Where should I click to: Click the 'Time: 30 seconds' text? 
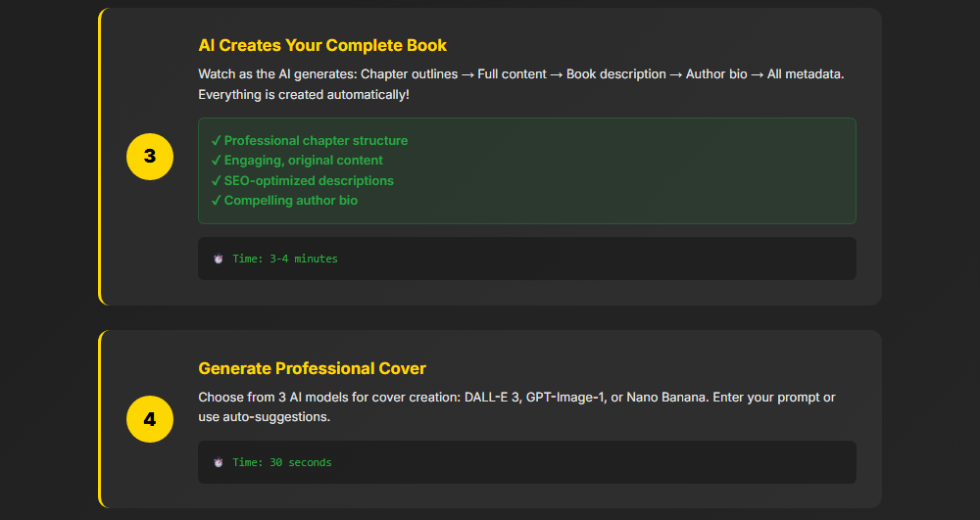click(x=282, y=462)
